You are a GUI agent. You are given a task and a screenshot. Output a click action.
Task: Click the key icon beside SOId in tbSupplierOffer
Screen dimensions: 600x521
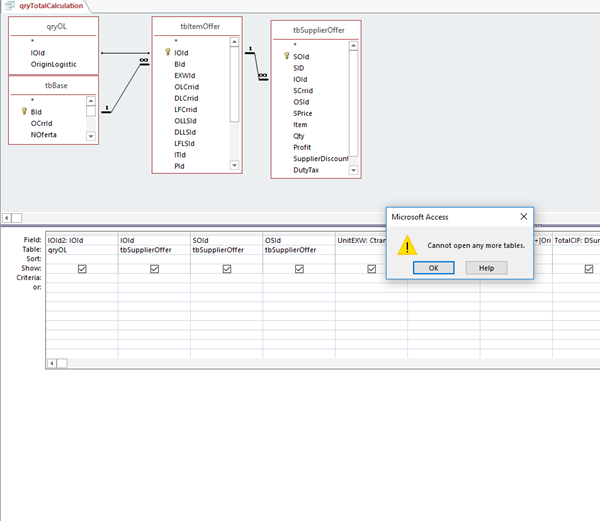(286, 56)
